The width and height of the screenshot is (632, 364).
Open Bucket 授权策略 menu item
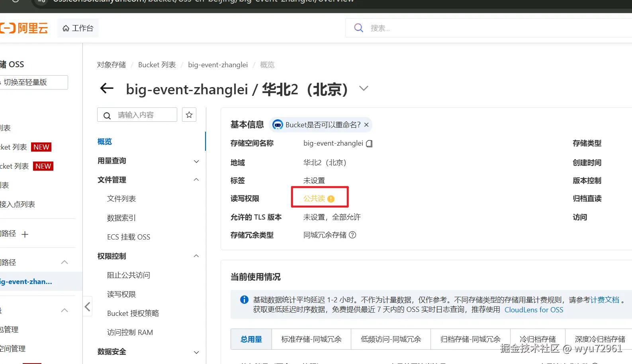pyautogui.click(x=133, y=313)
